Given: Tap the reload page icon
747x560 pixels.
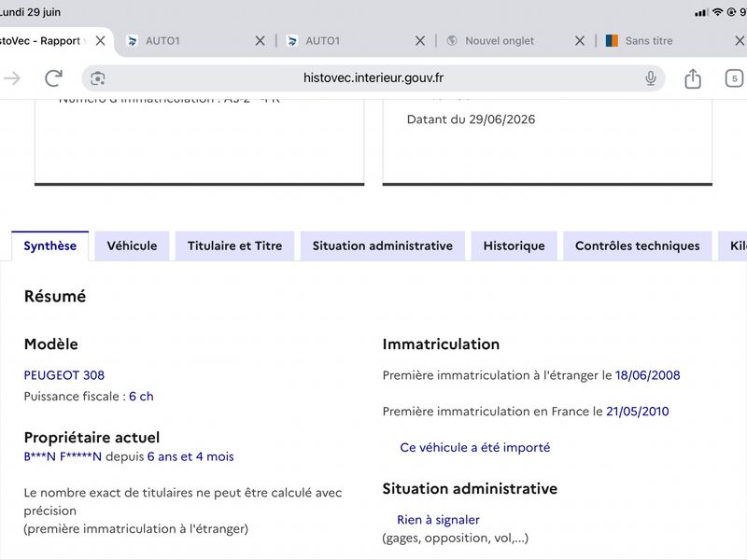Looking at the screenshot, I should [53, 78].
